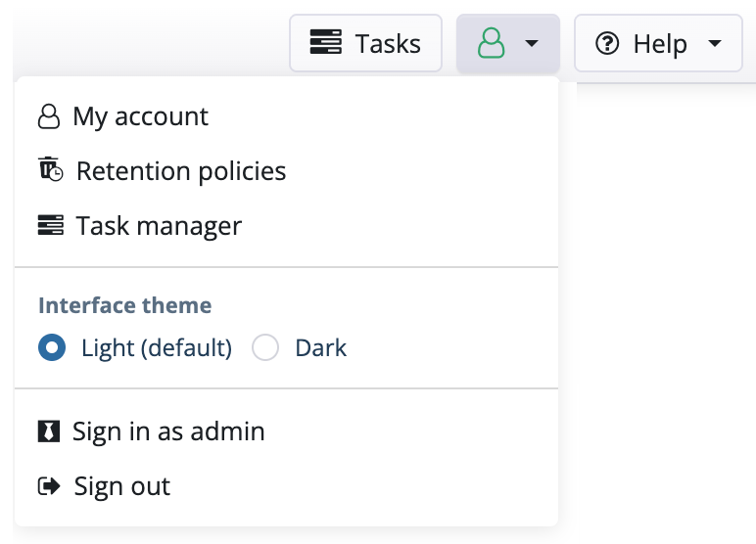Click the necktie admin icon
This screenshot has width=756, height=544.
tap(49, 431)
